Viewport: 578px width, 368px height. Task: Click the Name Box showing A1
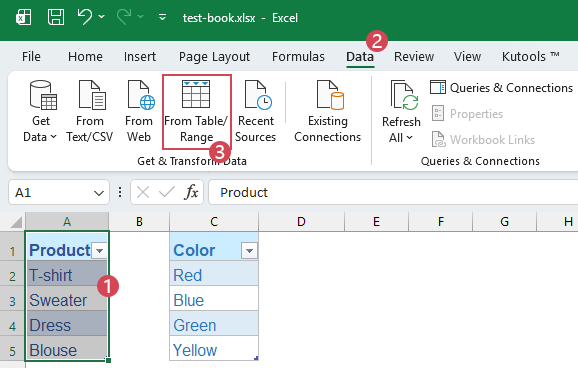(x=52, y=192)
